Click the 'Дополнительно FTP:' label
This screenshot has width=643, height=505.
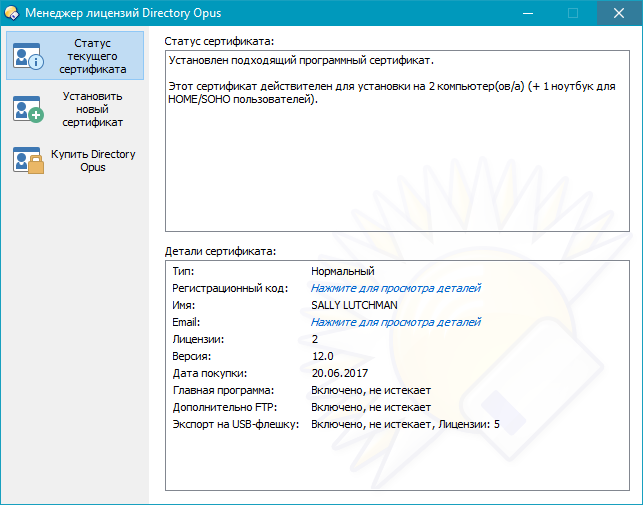coord(225,407)
